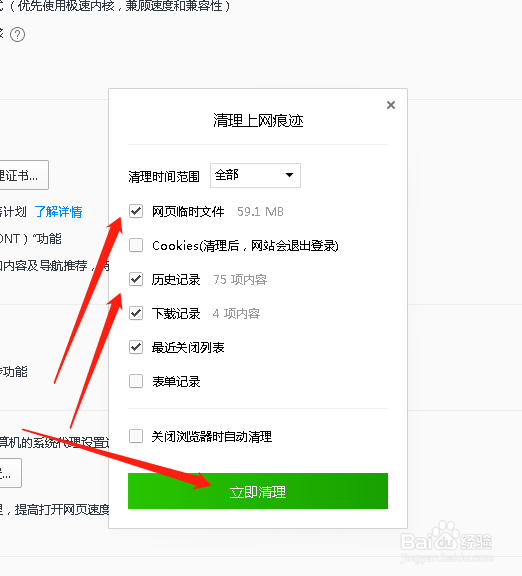Open the 了解详情 link
522x576 pixels.
pos(58,212)
